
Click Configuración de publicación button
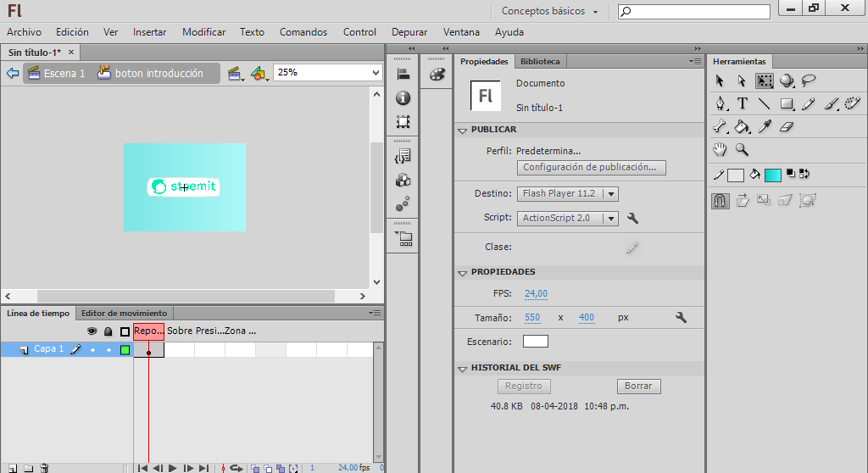591,167
